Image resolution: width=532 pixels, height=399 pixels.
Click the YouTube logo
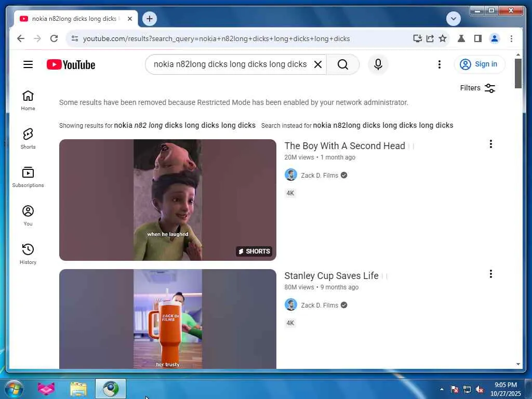pos(71,64)
